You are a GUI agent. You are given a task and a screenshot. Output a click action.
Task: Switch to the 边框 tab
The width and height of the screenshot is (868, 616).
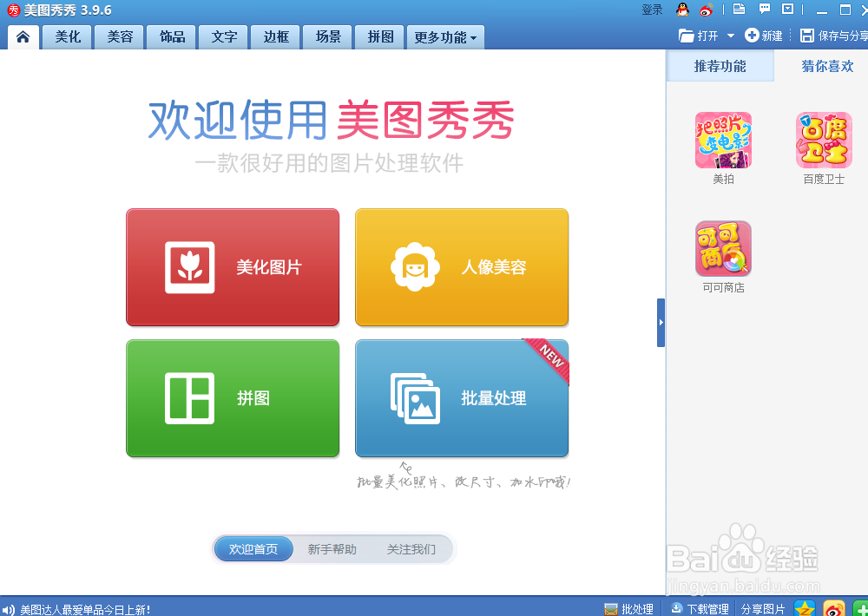(x=276, y=37)
